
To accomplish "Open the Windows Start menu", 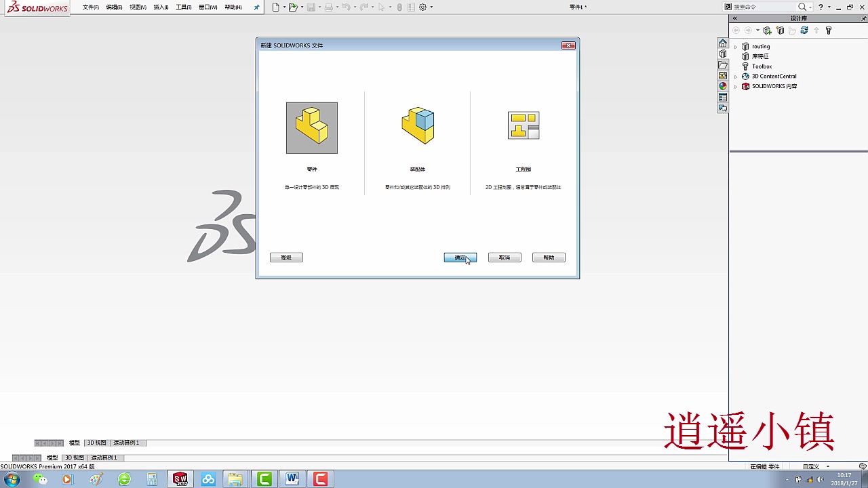I will [12, 479].
